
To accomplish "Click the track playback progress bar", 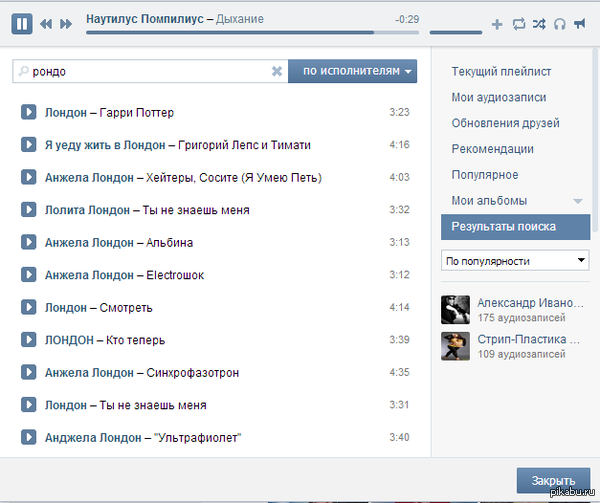I will point(250,32).
